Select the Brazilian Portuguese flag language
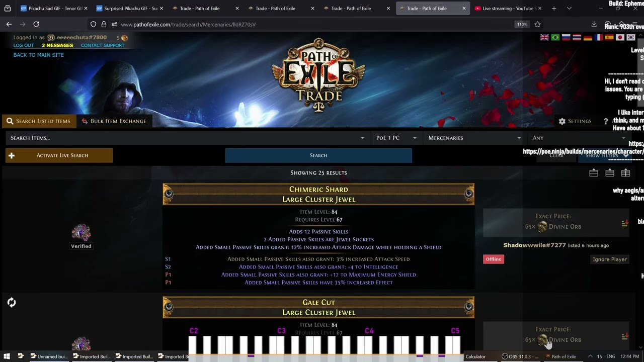The height and width of the screenshot is (362, 644). point(555,38)
